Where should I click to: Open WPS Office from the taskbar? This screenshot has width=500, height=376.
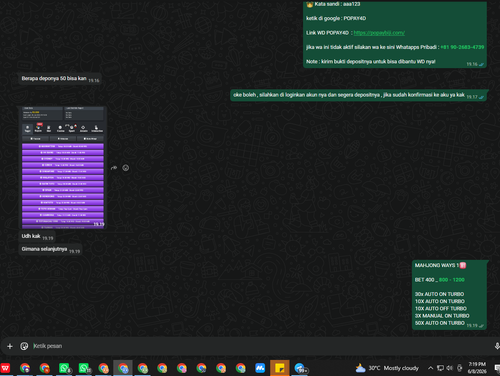pos(5,368)
